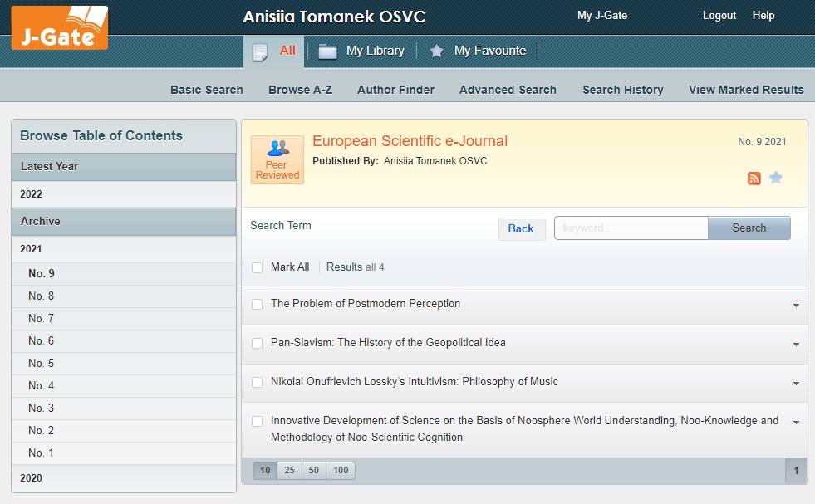Image resolution: width=815 pixels, height=504 pixels.
Task: Expand the Postmodern Perception article details
Action: pos(796,306)
